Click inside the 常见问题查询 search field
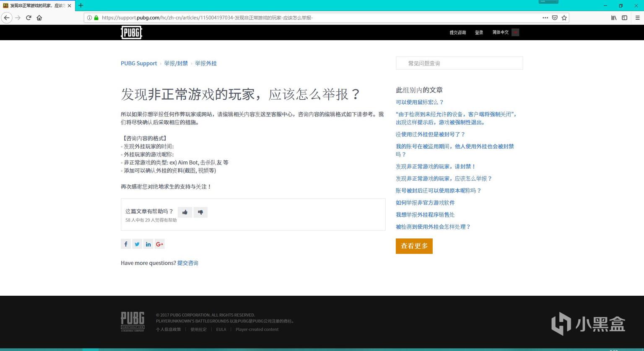This screenshot has height=351, width=644. (x=459, y=63)
